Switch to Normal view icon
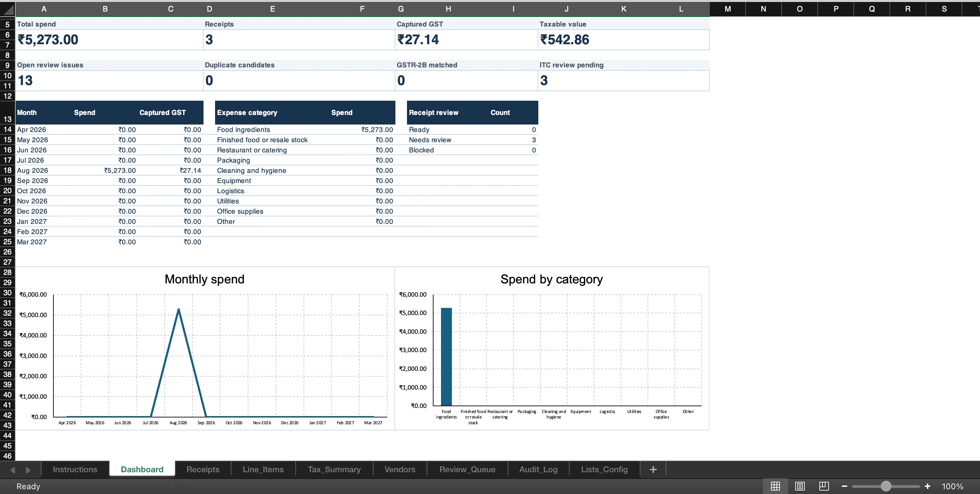 [775, 486]
